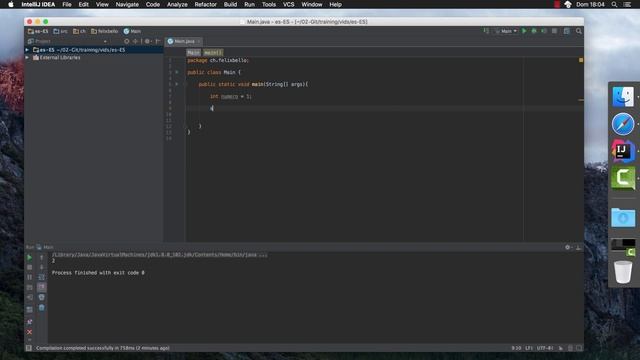Click the java path link in console output
Image resolution: width=640 pixels, height=360 pixels.
159,255
